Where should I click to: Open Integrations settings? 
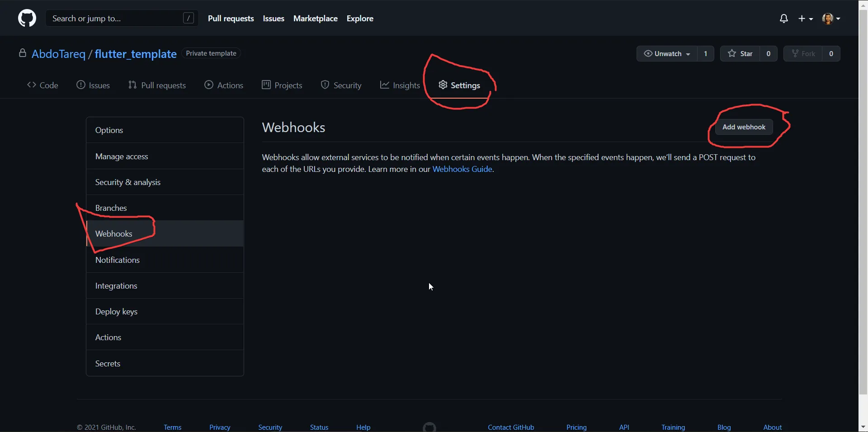(165, 285)
